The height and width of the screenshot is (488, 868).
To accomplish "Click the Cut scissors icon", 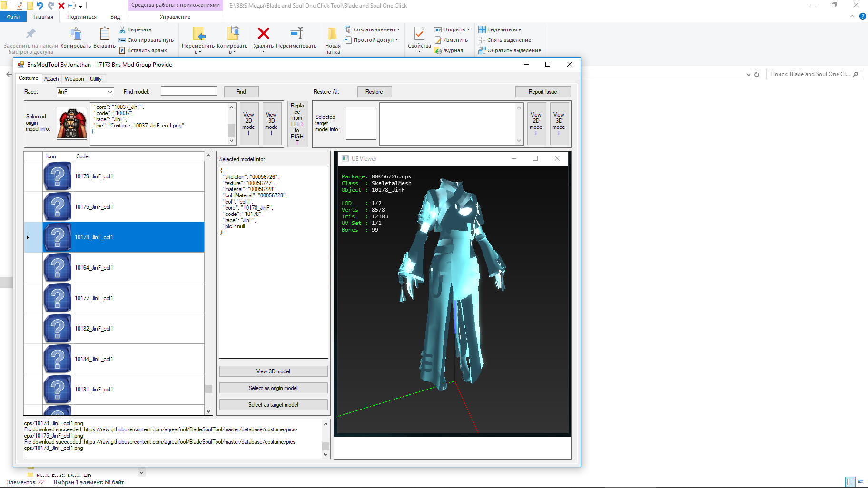I will point(122,29).
